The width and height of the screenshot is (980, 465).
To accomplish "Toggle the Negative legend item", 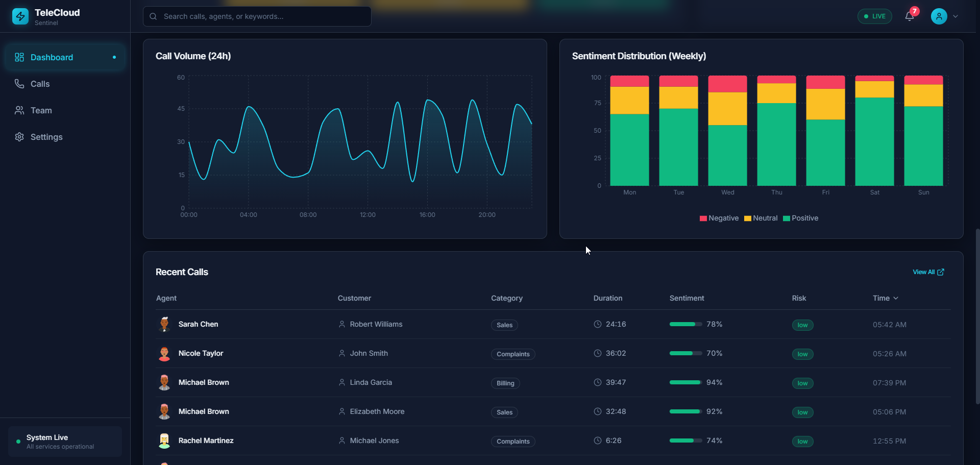I will click(x=719, y=218).
